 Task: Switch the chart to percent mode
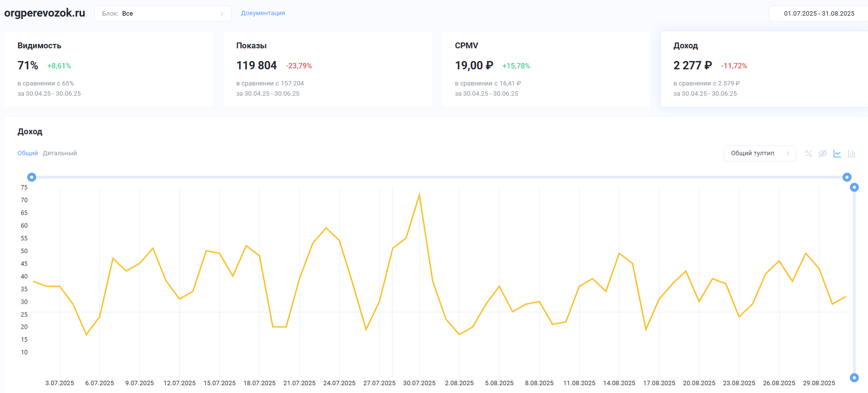808,154
